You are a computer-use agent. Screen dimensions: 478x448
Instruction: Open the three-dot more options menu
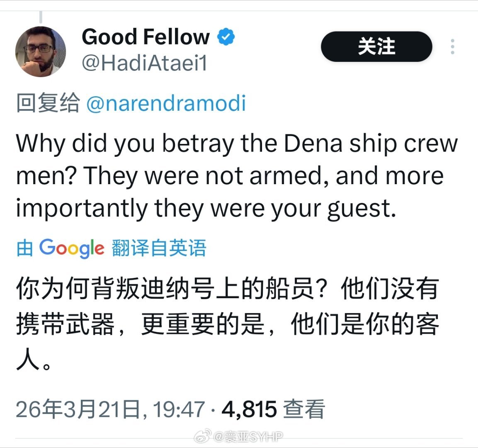[452, 47]
